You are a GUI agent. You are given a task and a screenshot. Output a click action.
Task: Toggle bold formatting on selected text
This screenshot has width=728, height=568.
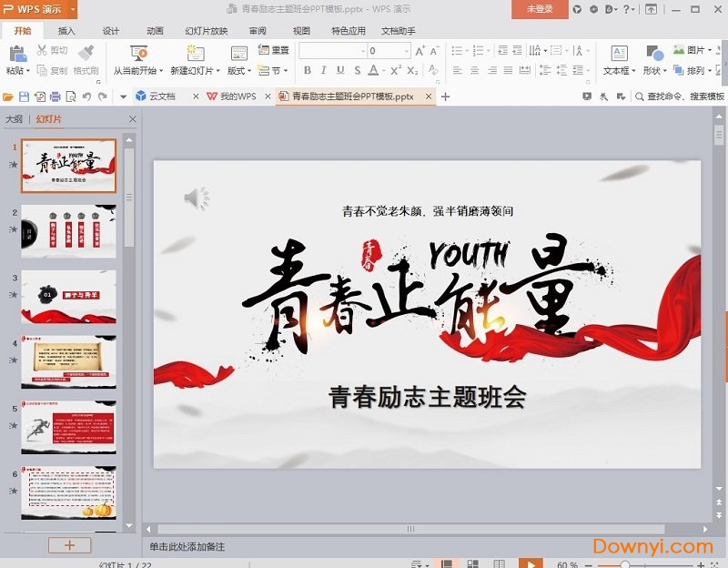coord(306,70)
